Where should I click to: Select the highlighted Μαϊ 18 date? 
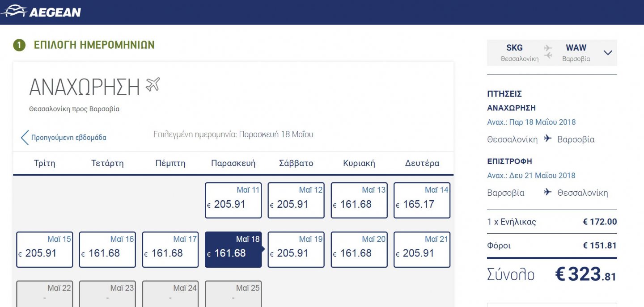(x=233, y=249)
